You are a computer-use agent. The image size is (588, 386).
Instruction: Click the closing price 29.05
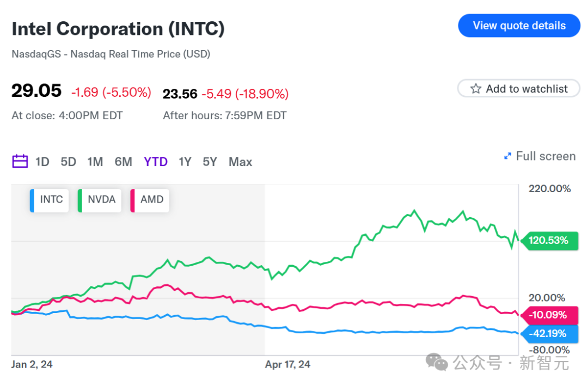tap(36, 90)
